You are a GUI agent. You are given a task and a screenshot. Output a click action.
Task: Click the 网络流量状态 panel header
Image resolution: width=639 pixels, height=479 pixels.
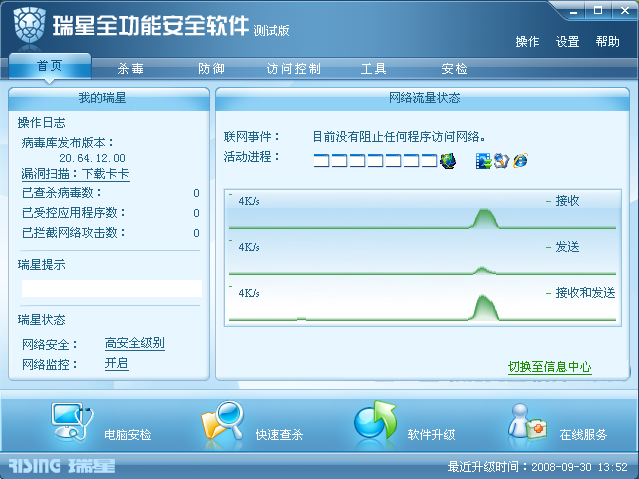(x=422, y=98)
